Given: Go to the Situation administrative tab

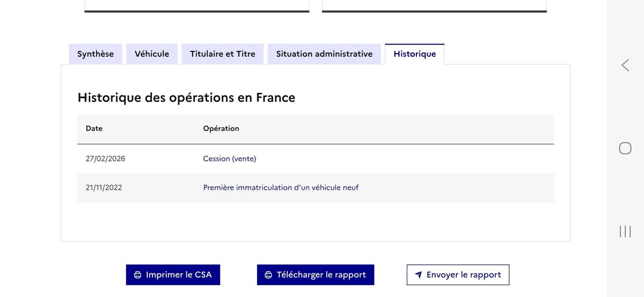Looking at the screenshot, I should pyautogui.click(x=324, y=54).
